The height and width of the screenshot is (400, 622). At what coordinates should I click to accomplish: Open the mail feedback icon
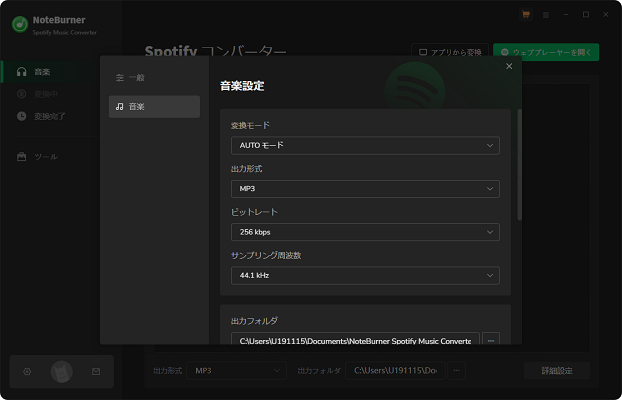coord(96,372)
